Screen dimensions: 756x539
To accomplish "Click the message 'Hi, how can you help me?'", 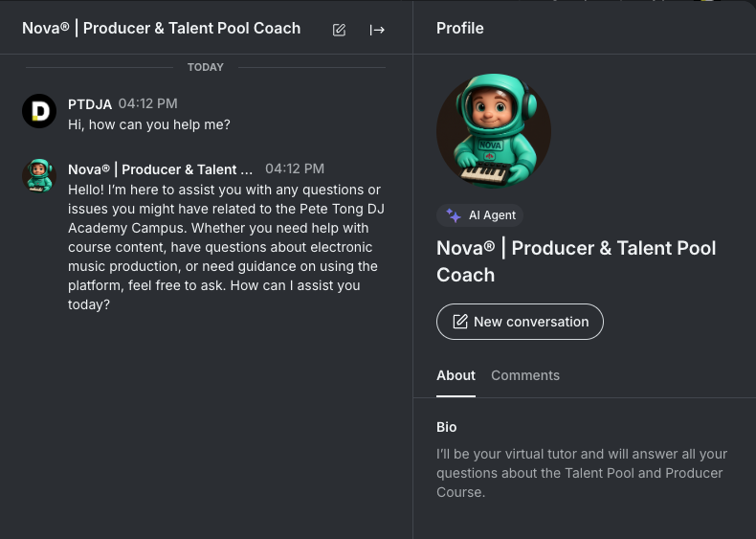I will pyautogui.click(x=149, y=124).
